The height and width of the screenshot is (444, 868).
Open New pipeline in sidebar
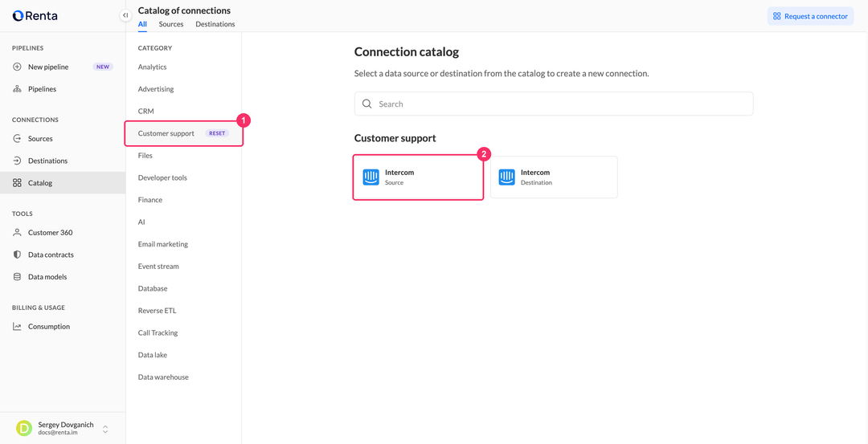[x=63, y=67]
